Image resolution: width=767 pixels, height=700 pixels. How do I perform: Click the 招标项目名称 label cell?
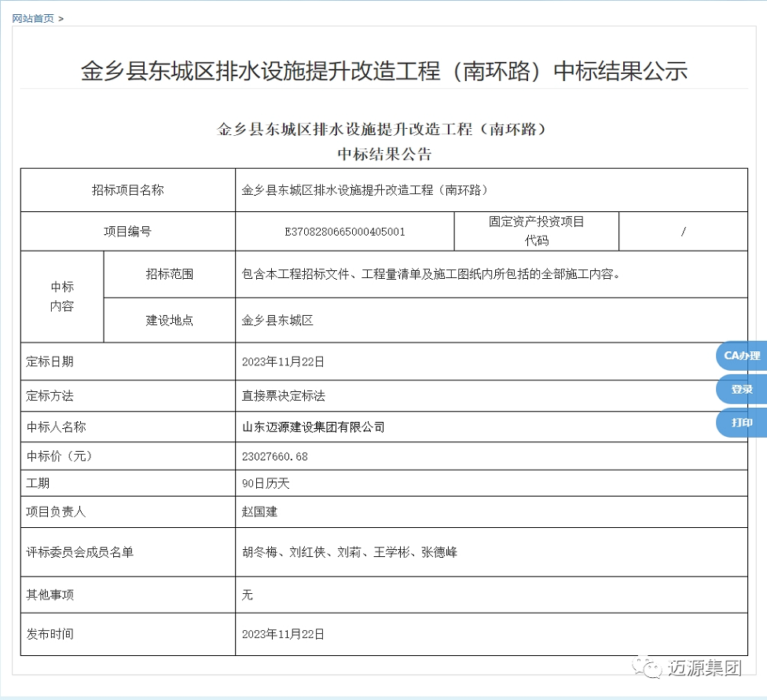[x=127, y=190]
